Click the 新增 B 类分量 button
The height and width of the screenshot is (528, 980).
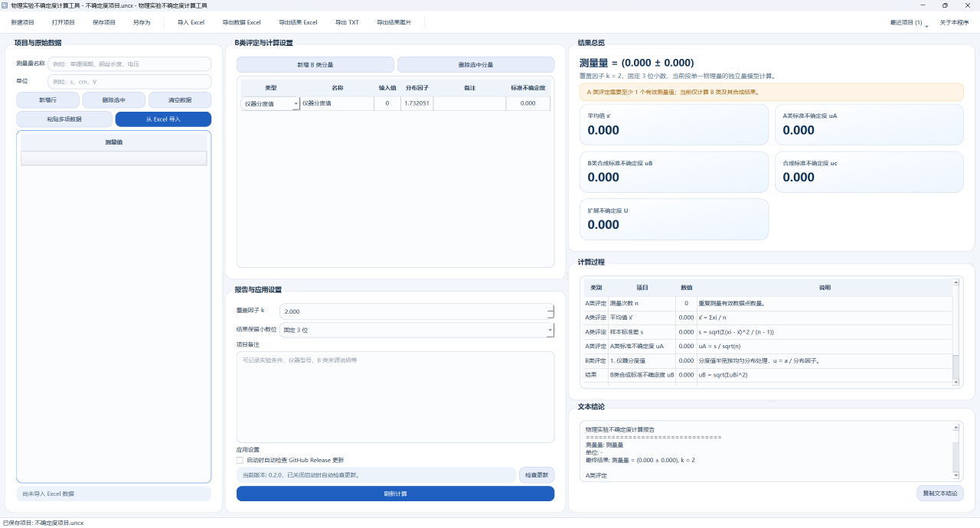click(x=315, y=65)
